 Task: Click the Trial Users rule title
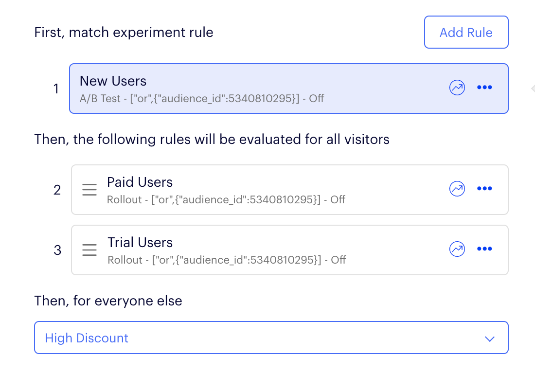(x=140, y=243)
